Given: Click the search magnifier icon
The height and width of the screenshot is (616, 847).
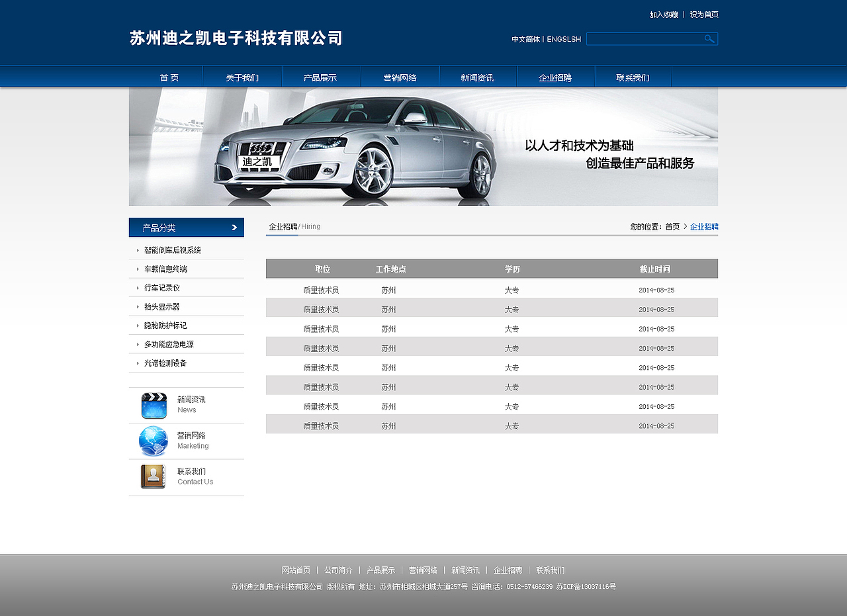Looking at the screenshot, I should click(x=709, y=39).
